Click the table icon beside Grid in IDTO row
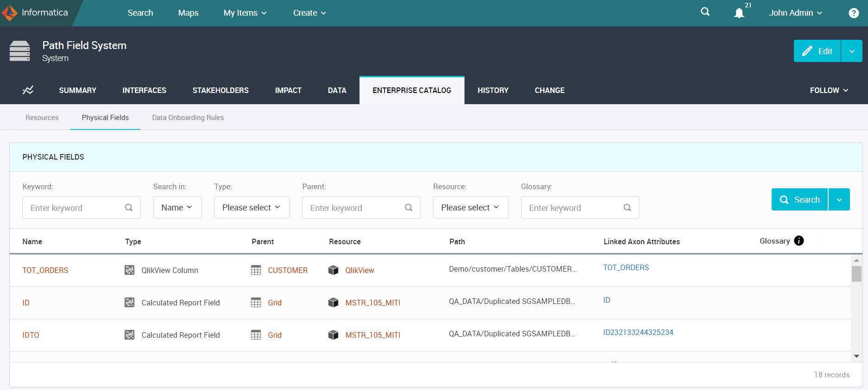Image resolution: width=868 pixels, height=390 pixels. click(x=256, y=335)
